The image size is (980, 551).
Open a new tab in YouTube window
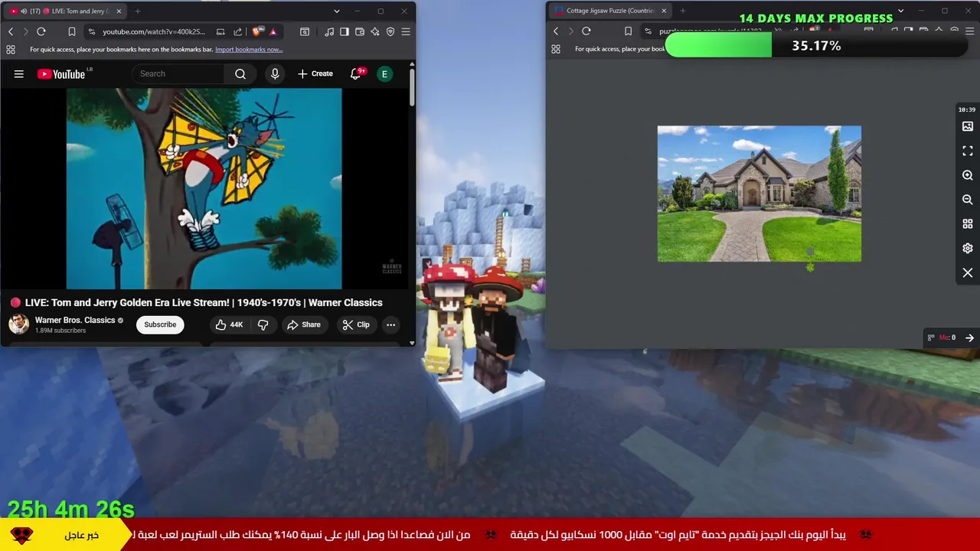pyautogui.click(x=138, y=11)
